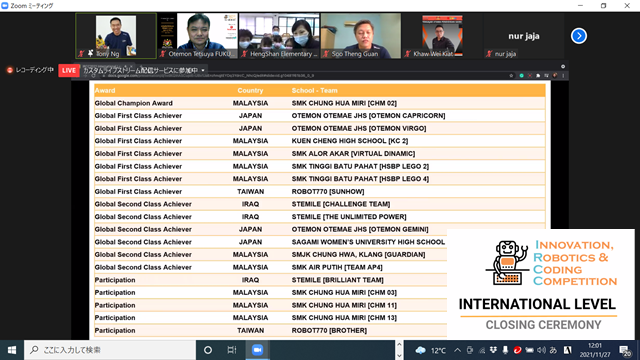Viewport: 640px width, 360px height.
Task: Click the red LIVE badge
Action: pos(69,70)
